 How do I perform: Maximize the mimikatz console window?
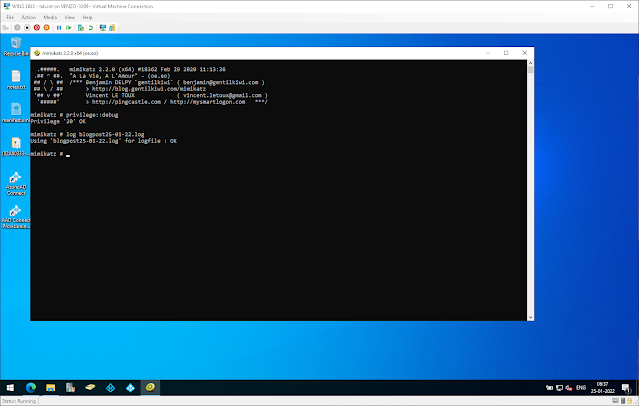click(506, 53)
